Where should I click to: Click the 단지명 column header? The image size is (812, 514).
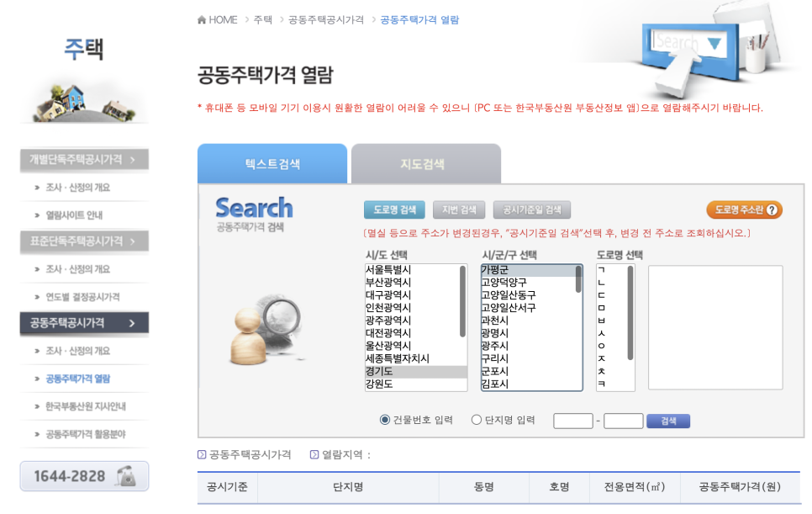point(348,487)
